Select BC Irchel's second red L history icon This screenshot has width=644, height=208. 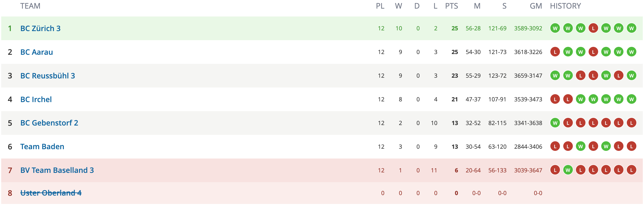click(x=568, y=99)
